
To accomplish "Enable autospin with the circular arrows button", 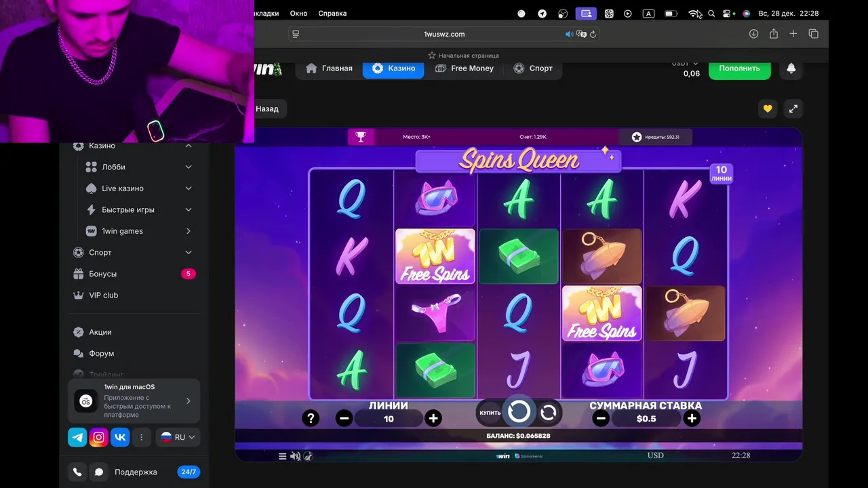I will point(549,412).
